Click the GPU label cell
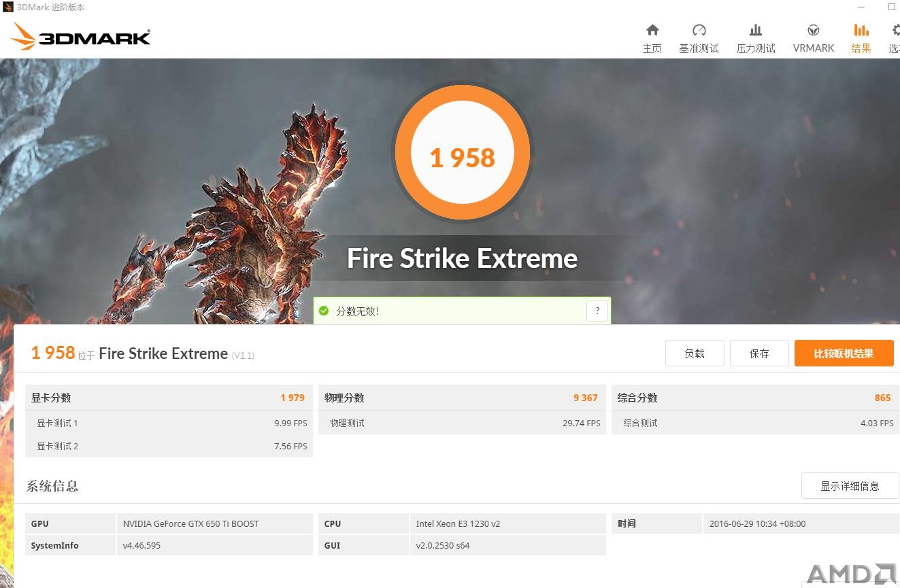The image size is (900, 588). pyautogui.click(x=70, y=523)
